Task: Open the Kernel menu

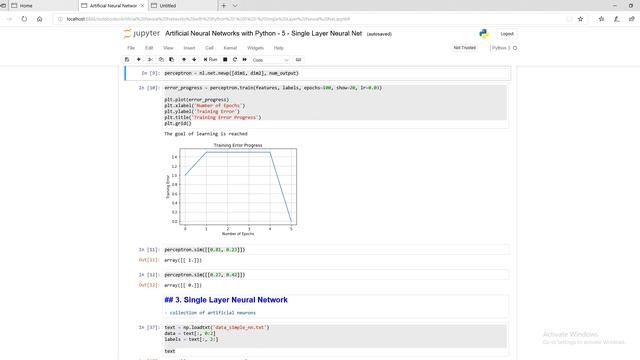Action: tap(230, 48)
